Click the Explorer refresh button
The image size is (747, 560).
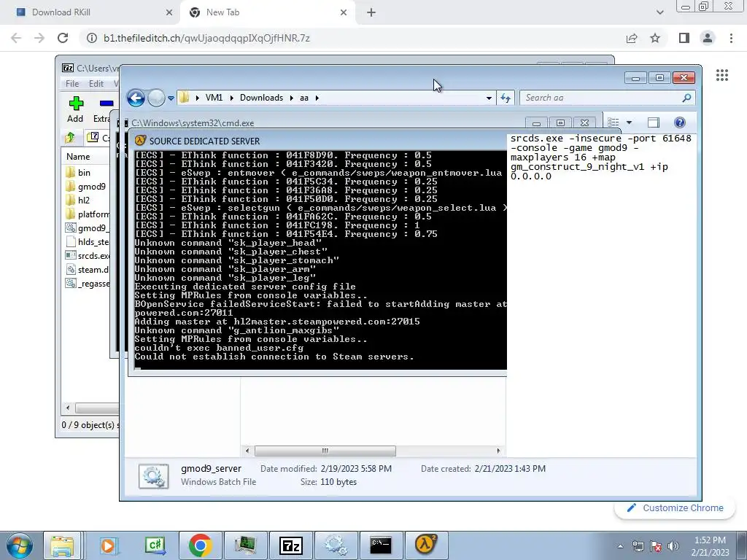coord(506,98)
